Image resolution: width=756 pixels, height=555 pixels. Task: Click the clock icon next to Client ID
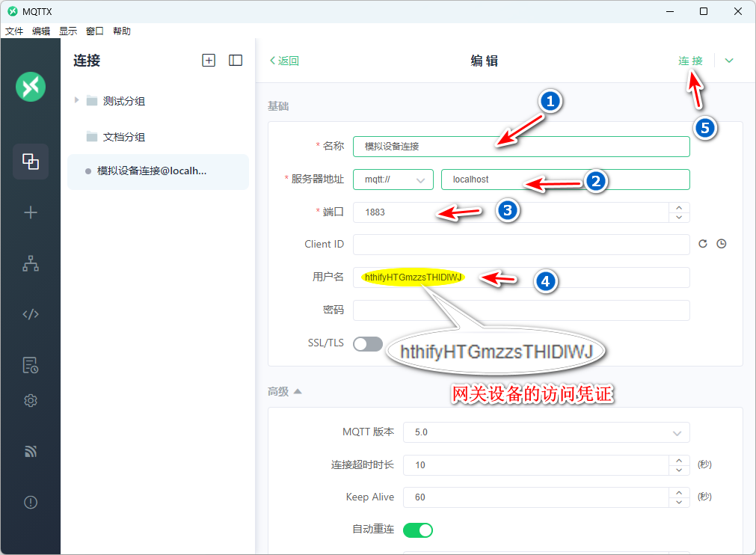click(x=722, y=244)
